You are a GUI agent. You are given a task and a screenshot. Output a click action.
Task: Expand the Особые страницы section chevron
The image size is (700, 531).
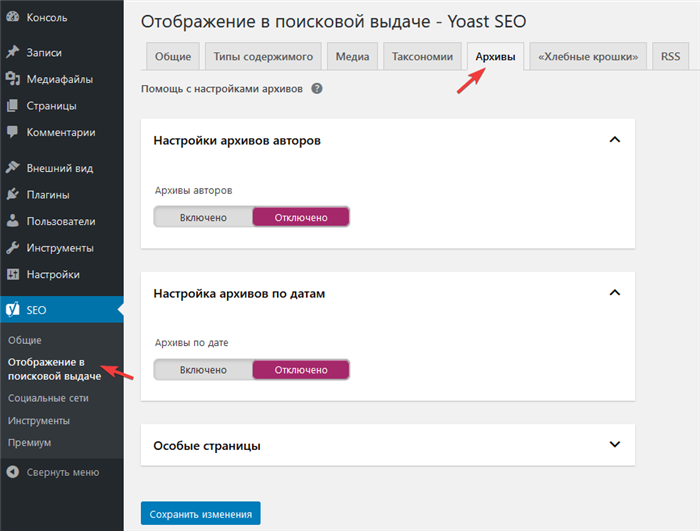615,444
